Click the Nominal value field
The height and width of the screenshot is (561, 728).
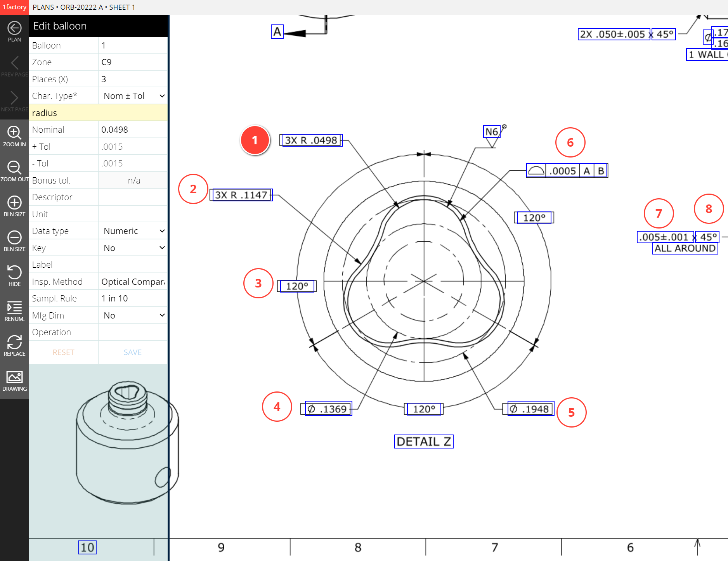[132, 130]
